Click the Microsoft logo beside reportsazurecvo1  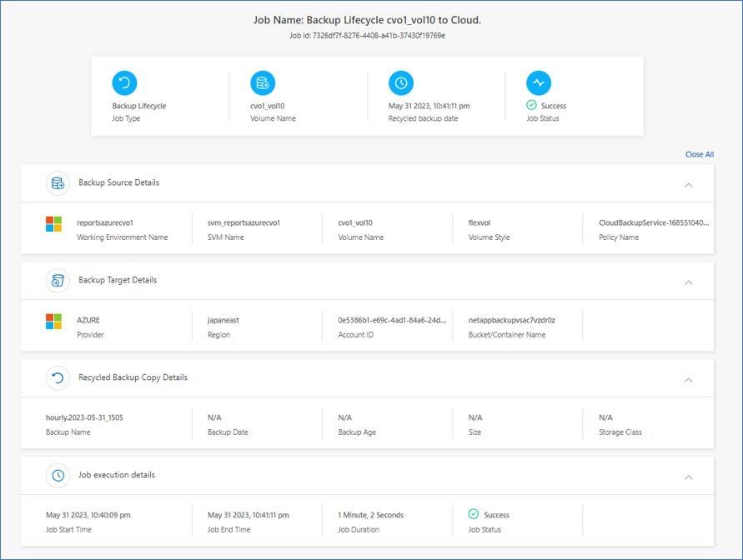point(53,224)
